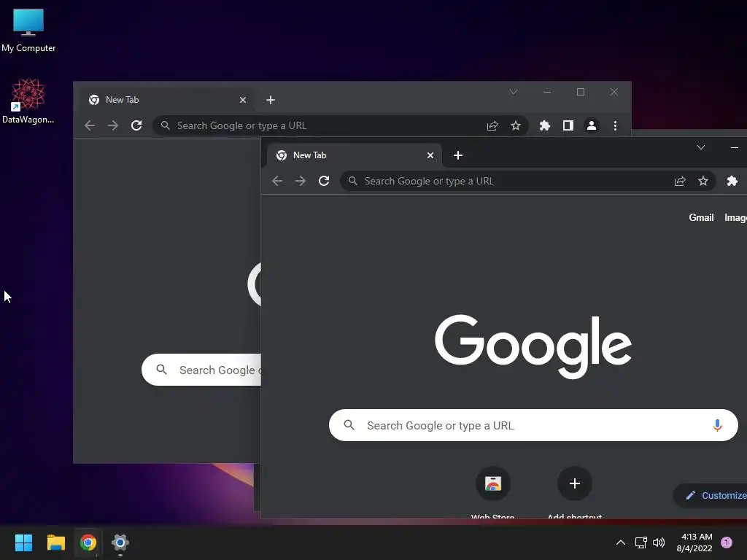This screenshot has height=560, width=747.
Task: Click the Chrome taskbar icon
Action: click(88, 542)
